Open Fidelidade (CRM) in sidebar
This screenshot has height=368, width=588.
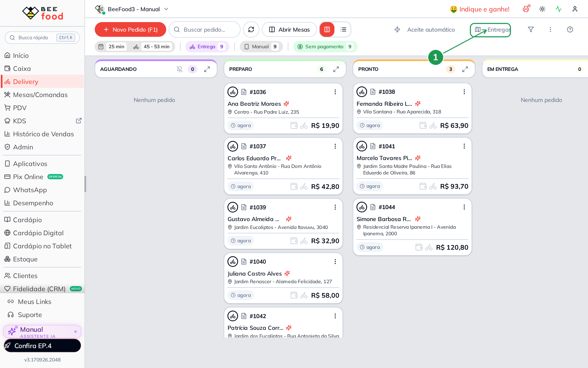tap(42, 289)
